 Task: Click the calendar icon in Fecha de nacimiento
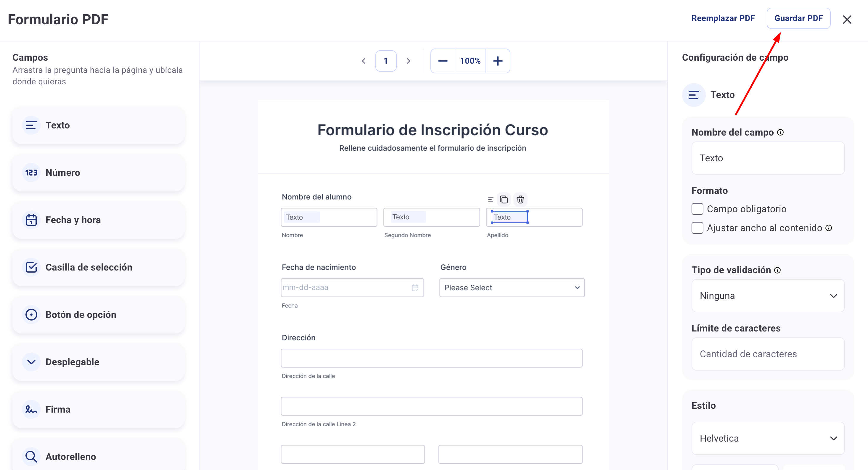tap(415, 288)
